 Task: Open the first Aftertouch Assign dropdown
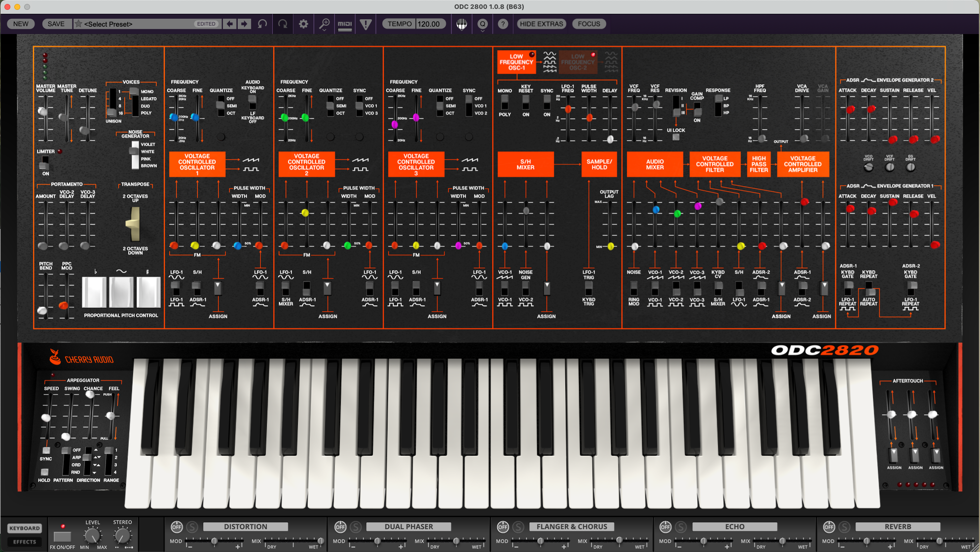894,455
